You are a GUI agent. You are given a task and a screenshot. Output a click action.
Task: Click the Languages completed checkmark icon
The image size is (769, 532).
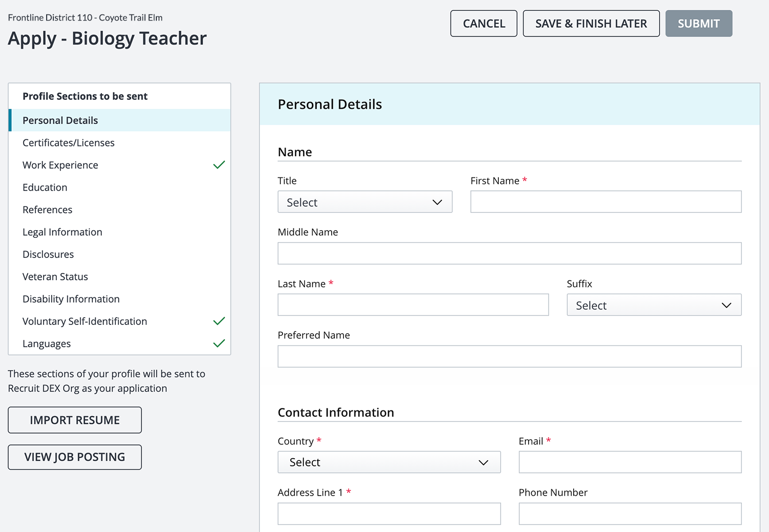coord(219,343)
